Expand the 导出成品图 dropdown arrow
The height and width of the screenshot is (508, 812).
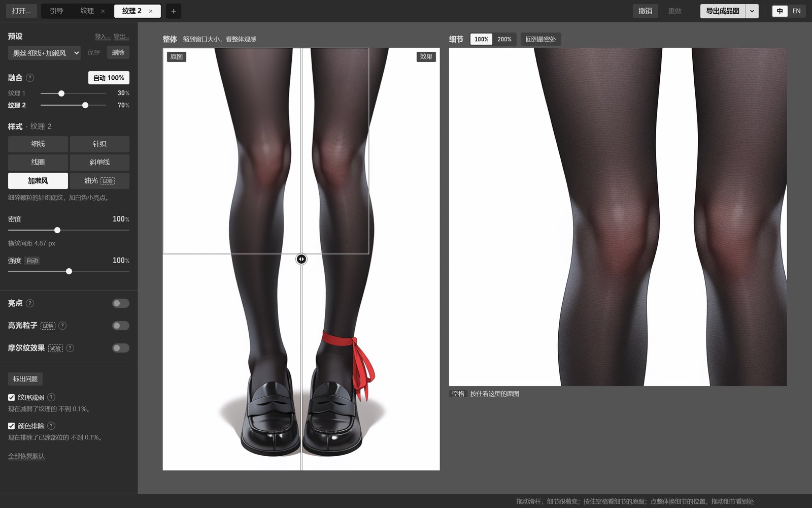(x=752, y=11)
